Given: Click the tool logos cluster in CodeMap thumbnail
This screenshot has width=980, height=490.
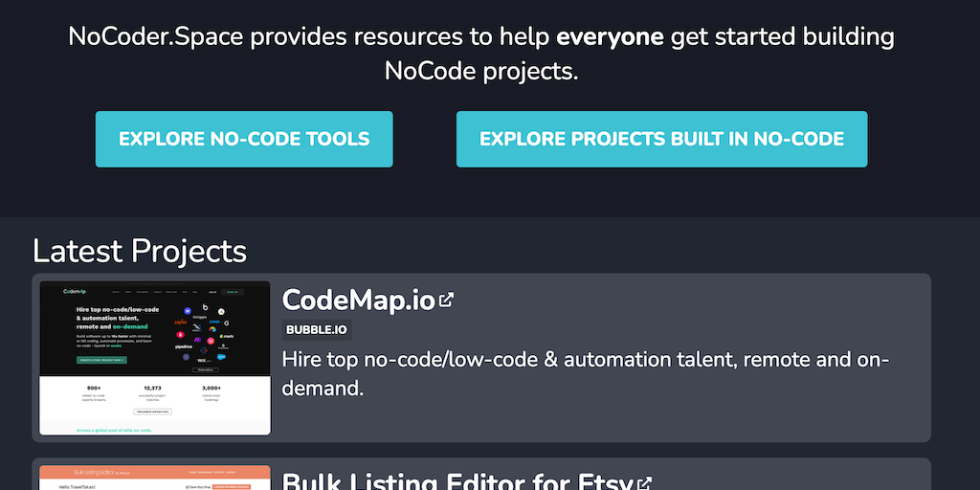Looking at the screenshot, I should coord(202,332).
